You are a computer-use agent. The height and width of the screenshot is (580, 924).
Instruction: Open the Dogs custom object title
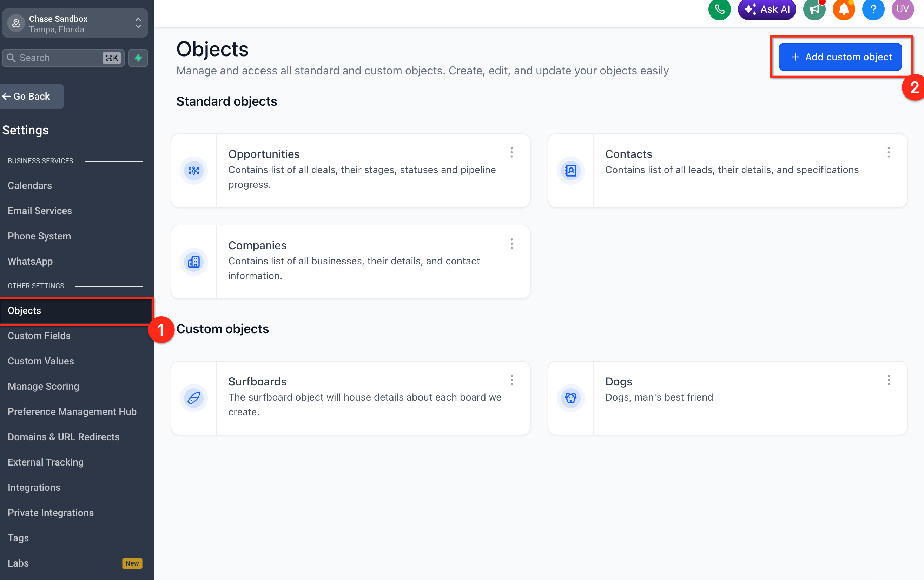(x=619, y=382)
